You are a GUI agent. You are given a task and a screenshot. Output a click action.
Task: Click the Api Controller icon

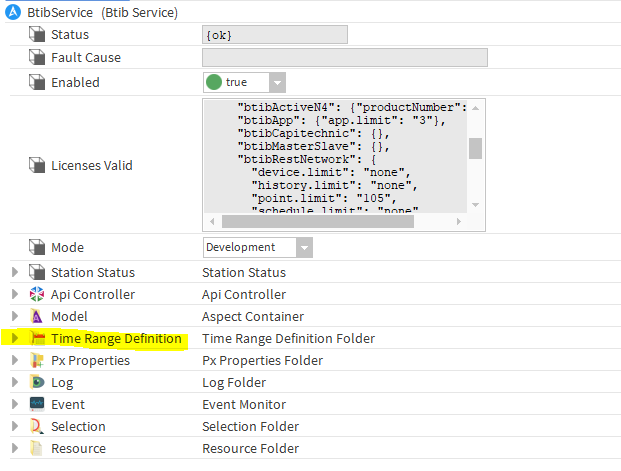[x=37, y=294]
